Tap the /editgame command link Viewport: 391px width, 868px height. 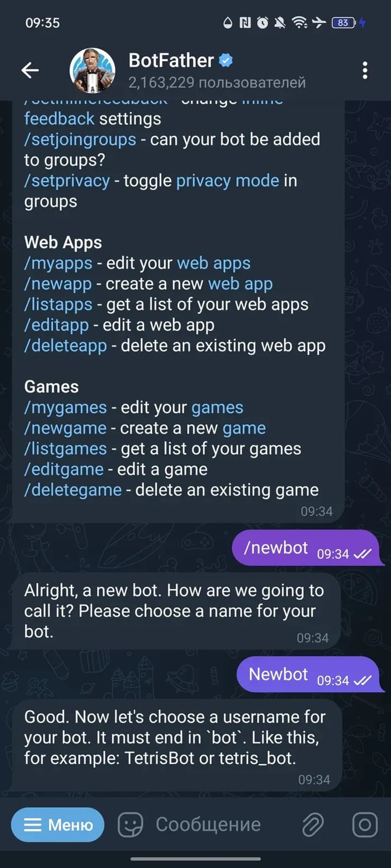coord(64,469)
